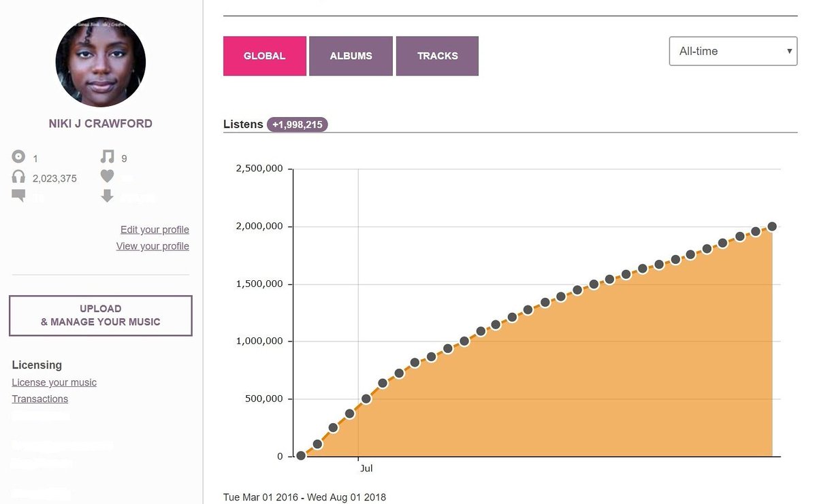Click the Jul marker on the chart axis
This screenshot has width=817, height=504.
click(366, 468)
